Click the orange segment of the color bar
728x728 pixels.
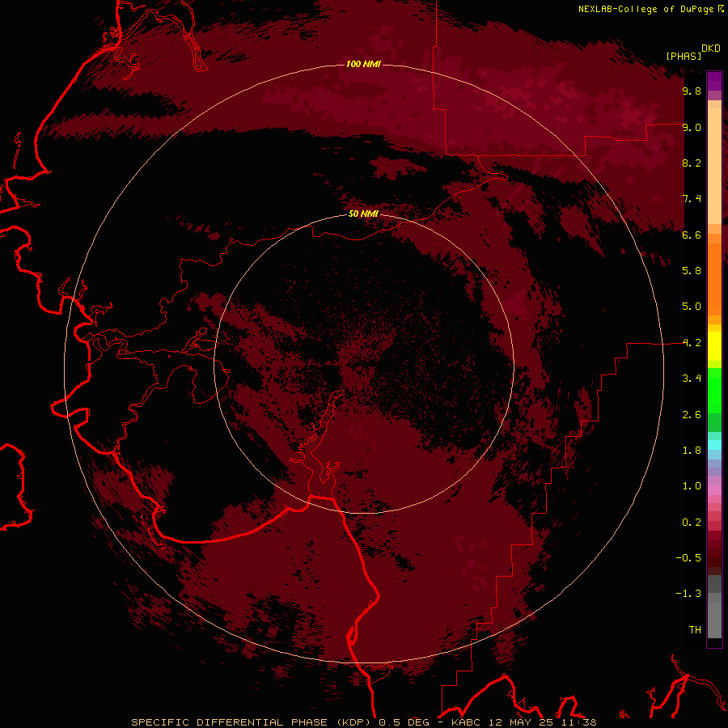click(714, 278)
